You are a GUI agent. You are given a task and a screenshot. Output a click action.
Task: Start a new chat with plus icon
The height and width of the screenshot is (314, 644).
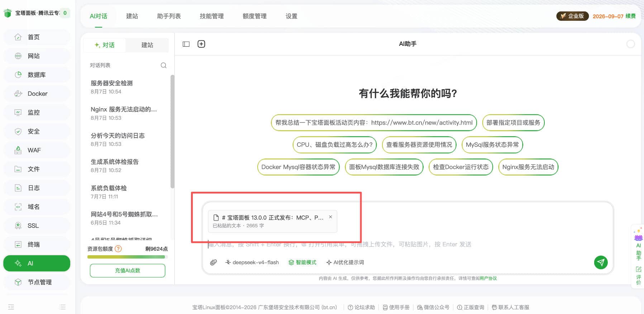click(x=201, y=44)
